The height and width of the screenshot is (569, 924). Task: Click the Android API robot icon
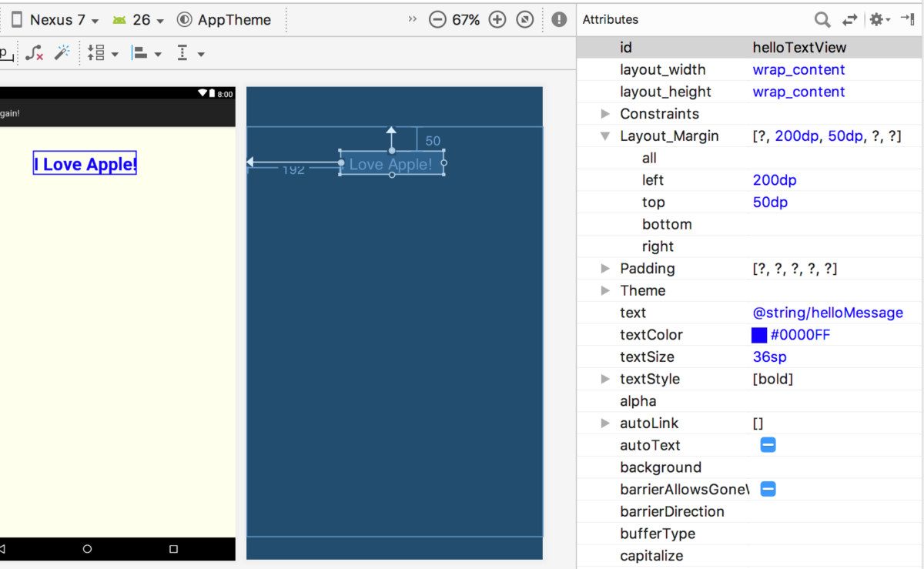click(x=119, y=20)
